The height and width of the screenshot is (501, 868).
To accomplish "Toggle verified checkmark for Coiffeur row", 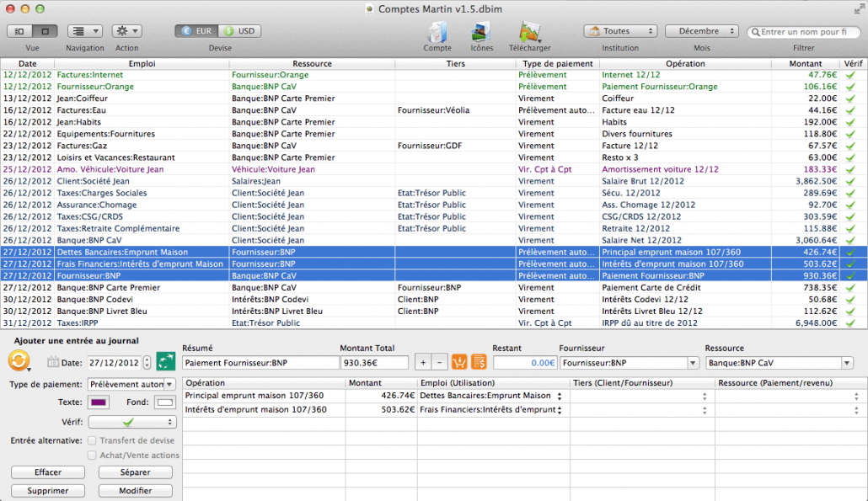I will click(x=851, y=99).
